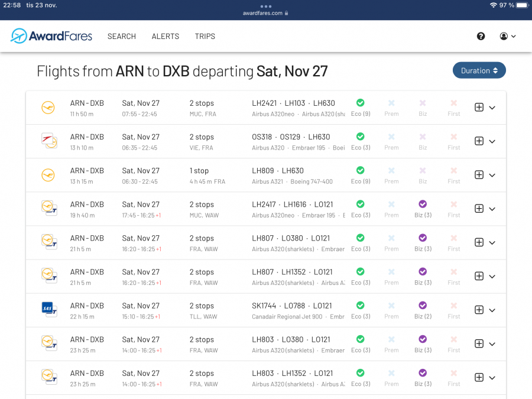Open the user account menu
The image size is (532, 399).
click(508, 36)
